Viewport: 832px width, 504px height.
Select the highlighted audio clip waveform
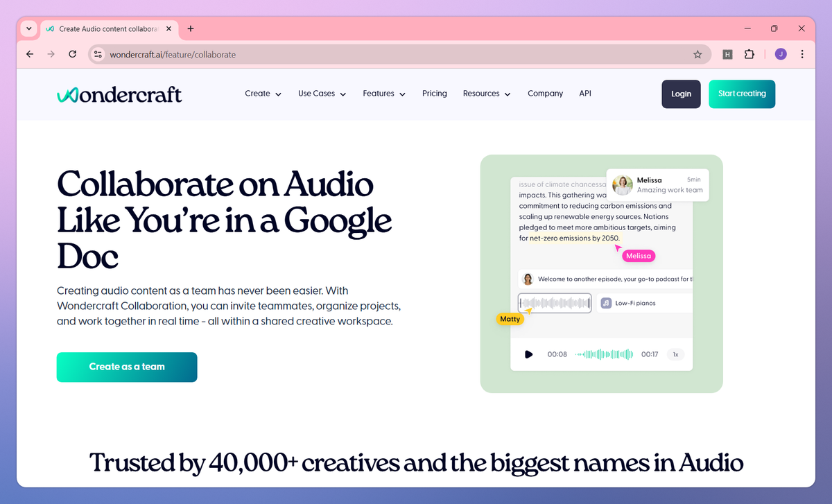coord(555,303)
